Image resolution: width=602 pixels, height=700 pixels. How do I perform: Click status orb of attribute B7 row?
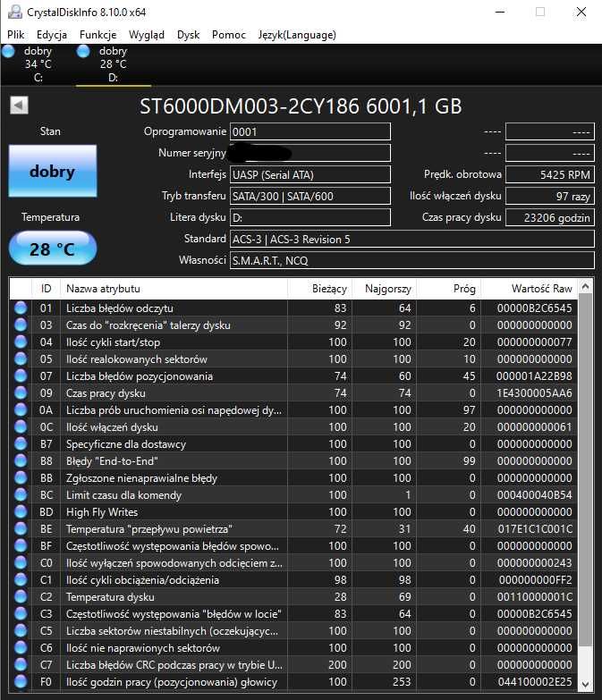click(21, 443)
